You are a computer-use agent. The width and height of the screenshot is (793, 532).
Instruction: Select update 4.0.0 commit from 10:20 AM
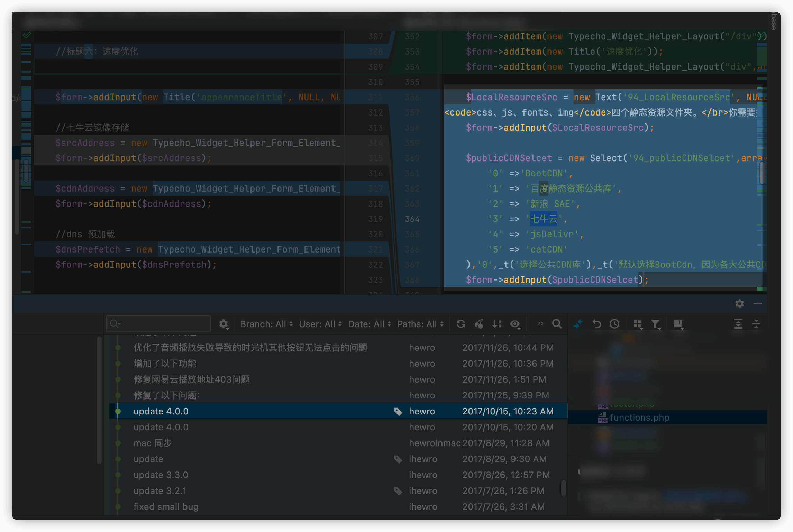coord(338,427)
